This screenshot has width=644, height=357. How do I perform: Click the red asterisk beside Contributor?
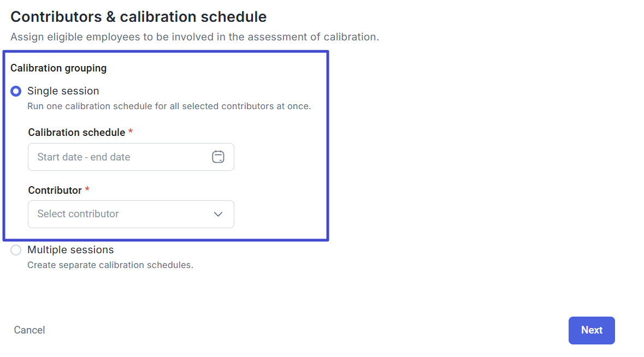[x=87, y=190]
